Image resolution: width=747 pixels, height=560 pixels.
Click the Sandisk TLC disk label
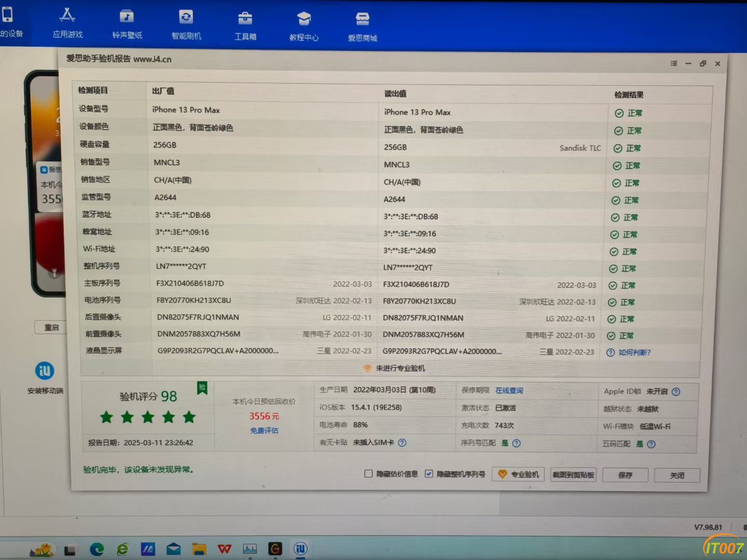pyautogui.click(x=580, y=148)
